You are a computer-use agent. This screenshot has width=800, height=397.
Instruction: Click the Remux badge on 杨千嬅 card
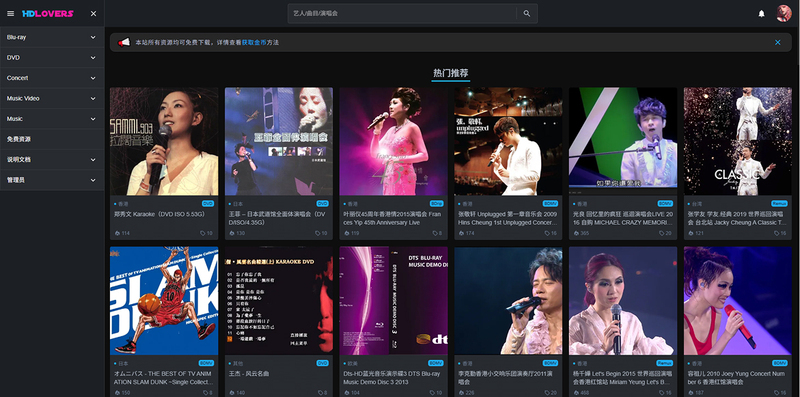click(664, 363)
